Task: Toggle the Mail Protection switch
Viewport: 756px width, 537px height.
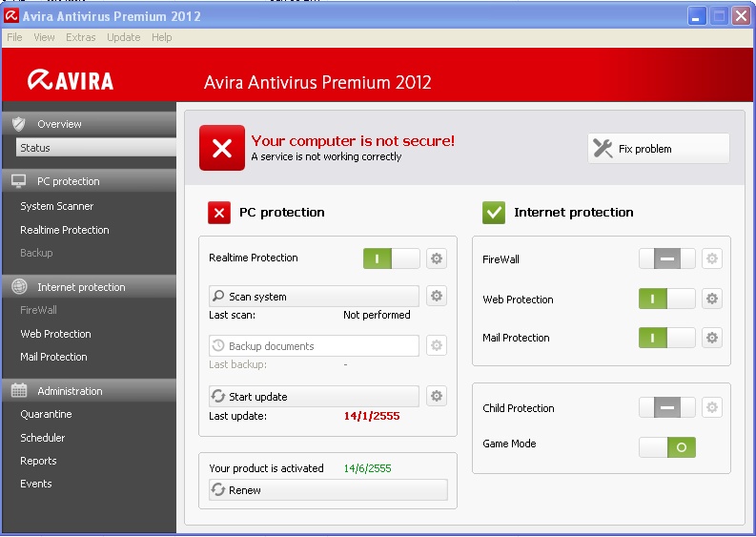Action: point(666,338)
